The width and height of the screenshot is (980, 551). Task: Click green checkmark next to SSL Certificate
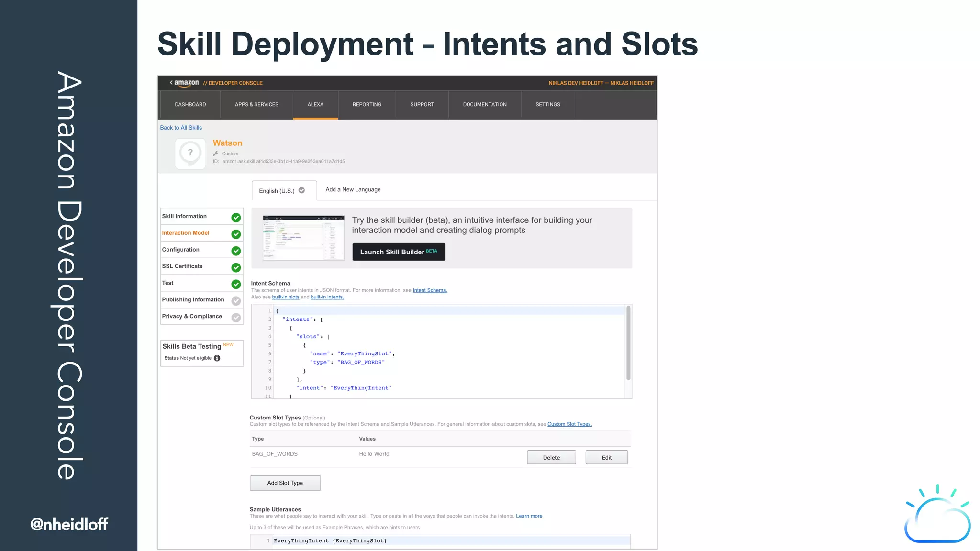pyautogui.click(x=236, y=268)
